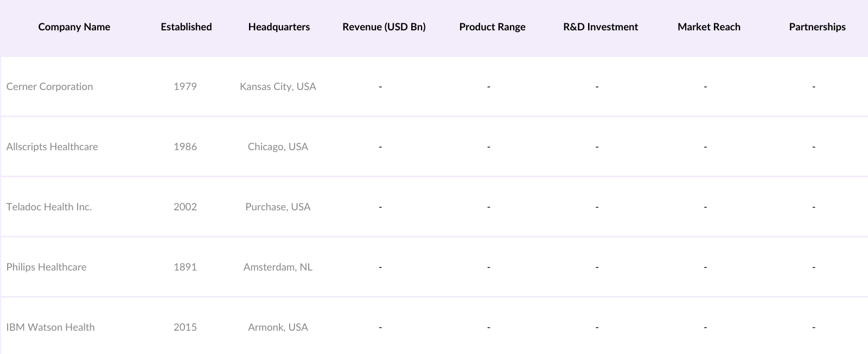Select the Market Reach column header
The width and height of the screenshot is (868, 354).
point(709,27)
